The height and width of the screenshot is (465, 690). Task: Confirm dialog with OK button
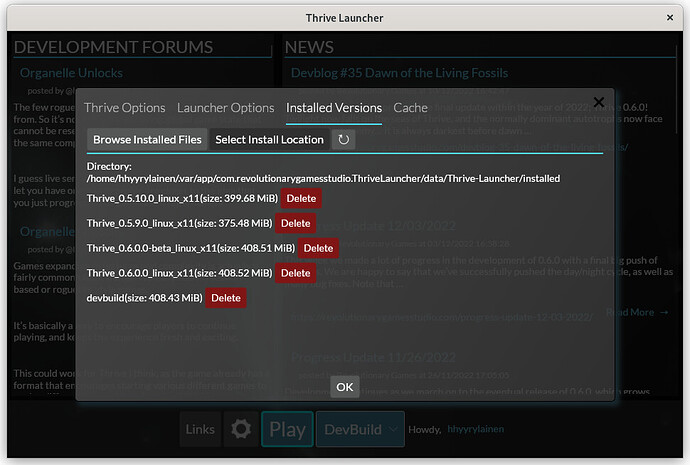point(345,387)
